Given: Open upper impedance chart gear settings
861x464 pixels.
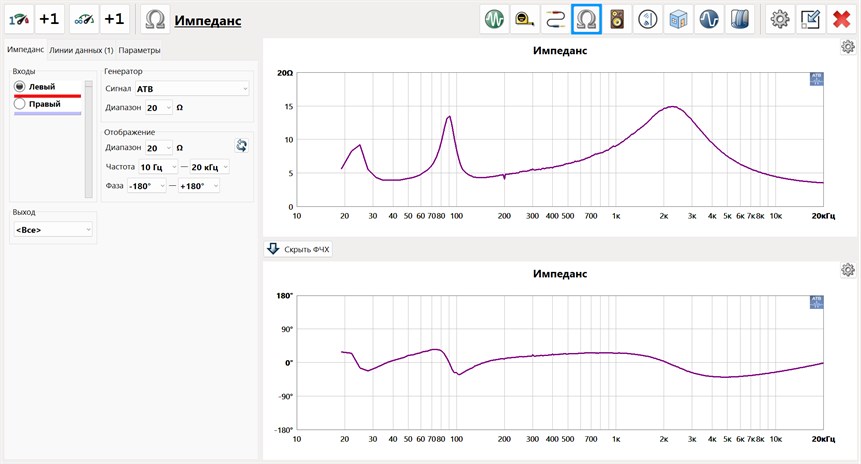Looking at the screenshot, I should pyautogui.click(x=848, y=47).
